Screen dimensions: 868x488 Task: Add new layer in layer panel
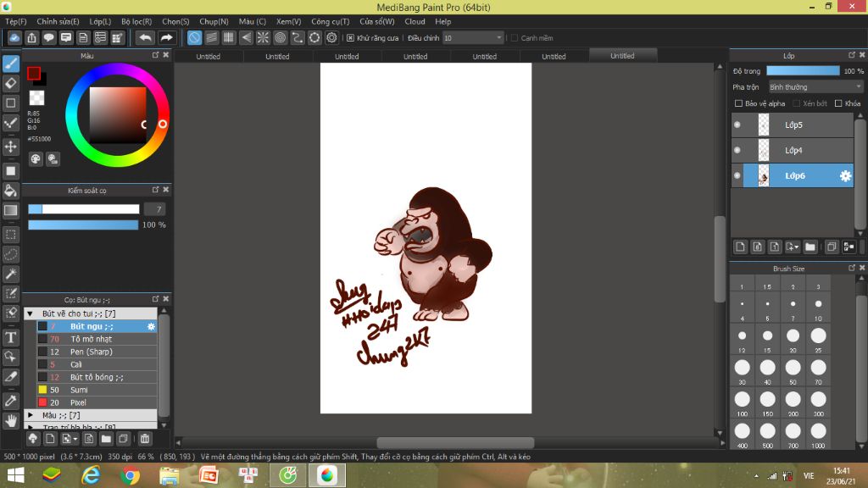coord(740,247)
